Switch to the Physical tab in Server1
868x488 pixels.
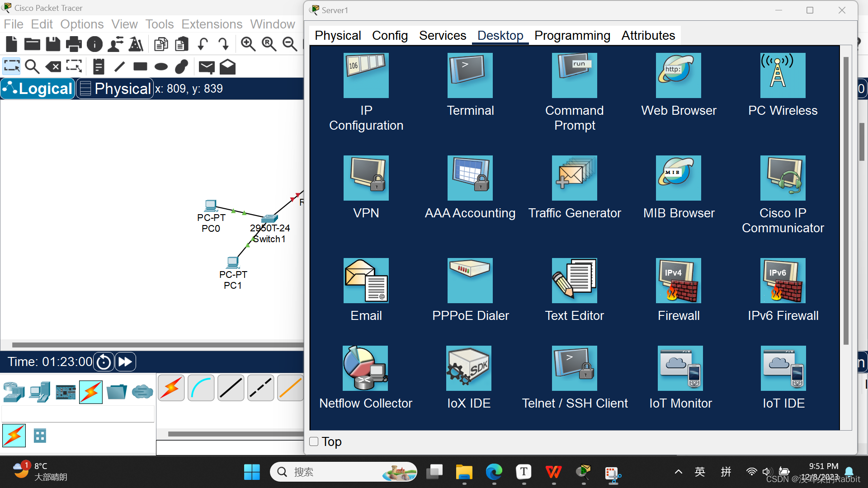[x=338, y=35]
